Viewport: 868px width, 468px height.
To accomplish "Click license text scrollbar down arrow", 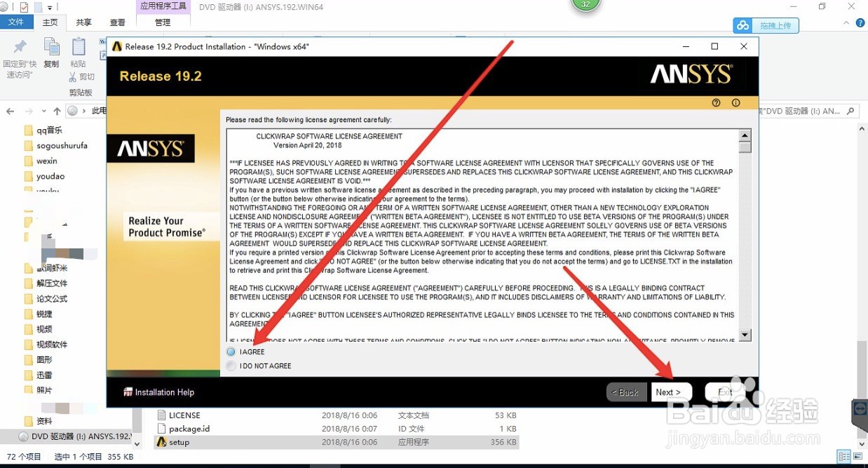I will coord(745,335).
